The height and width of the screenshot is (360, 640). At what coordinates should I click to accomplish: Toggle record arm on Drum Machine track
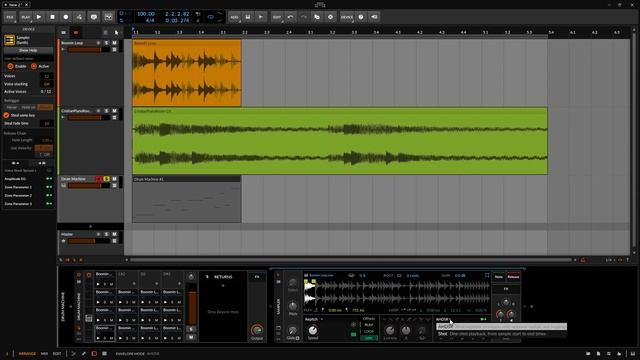pyautogui.click(x=98, y=179)
